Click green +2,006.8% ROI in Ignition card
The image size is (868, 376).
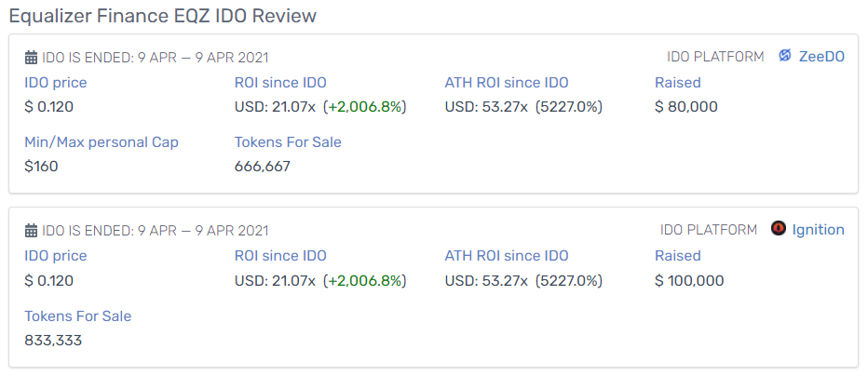tap(365, 281)
